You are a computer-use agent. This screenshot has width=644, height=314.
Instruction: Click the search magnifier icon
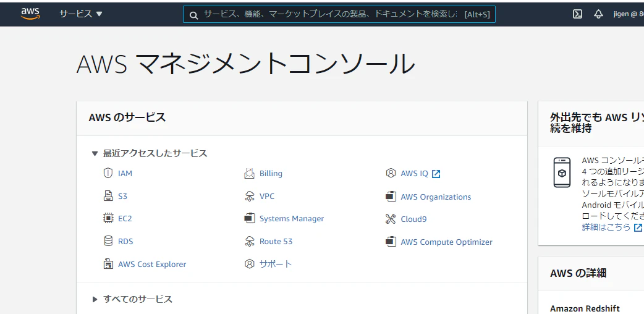194,15
